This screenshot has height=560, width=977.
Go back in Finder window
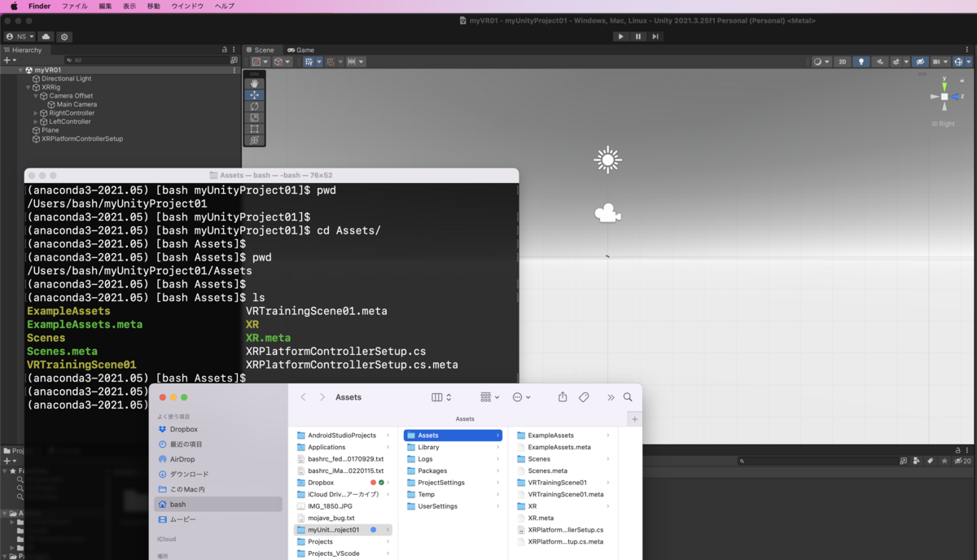303,397
